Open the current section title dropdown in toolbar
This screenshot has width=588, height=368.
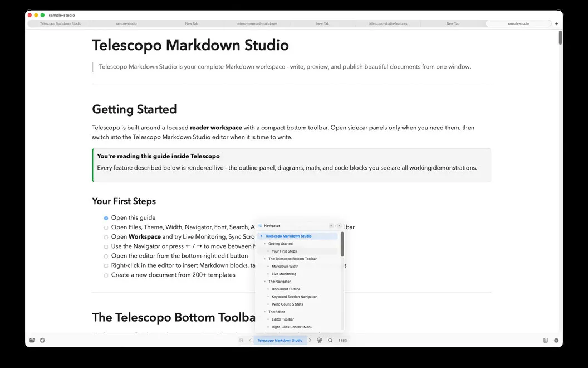(280, 340)
